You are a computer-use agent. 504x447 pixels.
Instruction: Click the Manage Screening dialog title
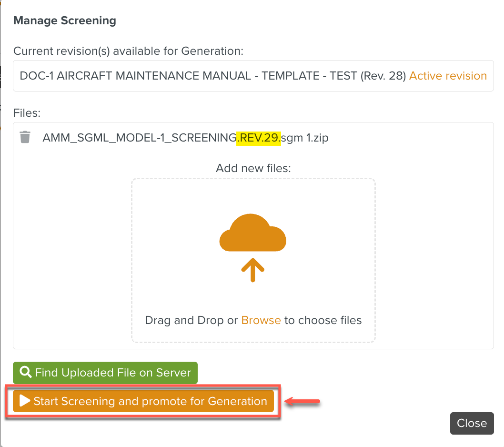click(65, 20)
